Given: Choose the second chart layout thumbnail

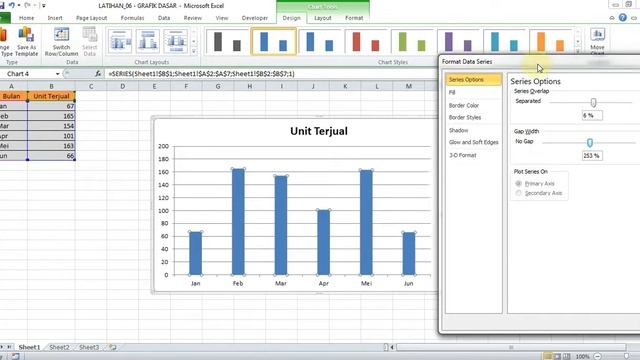Looking at the screenshot, I should pyautogui.click(x=148, y=41).
